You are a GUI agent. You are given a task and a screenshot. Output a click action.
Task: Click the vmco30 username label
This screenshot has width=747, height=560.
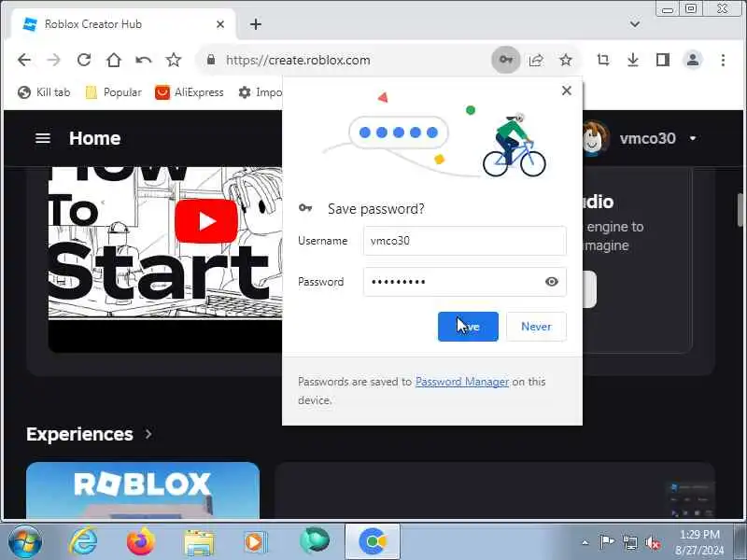point(647,138)
